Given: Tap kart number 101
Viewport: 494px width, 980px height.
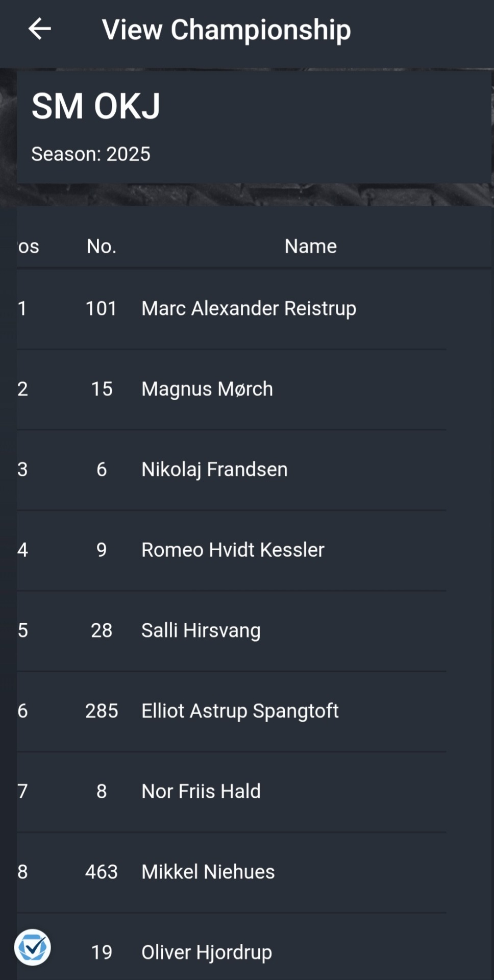Looking at the screenshot, I should (x=101, y=308).
